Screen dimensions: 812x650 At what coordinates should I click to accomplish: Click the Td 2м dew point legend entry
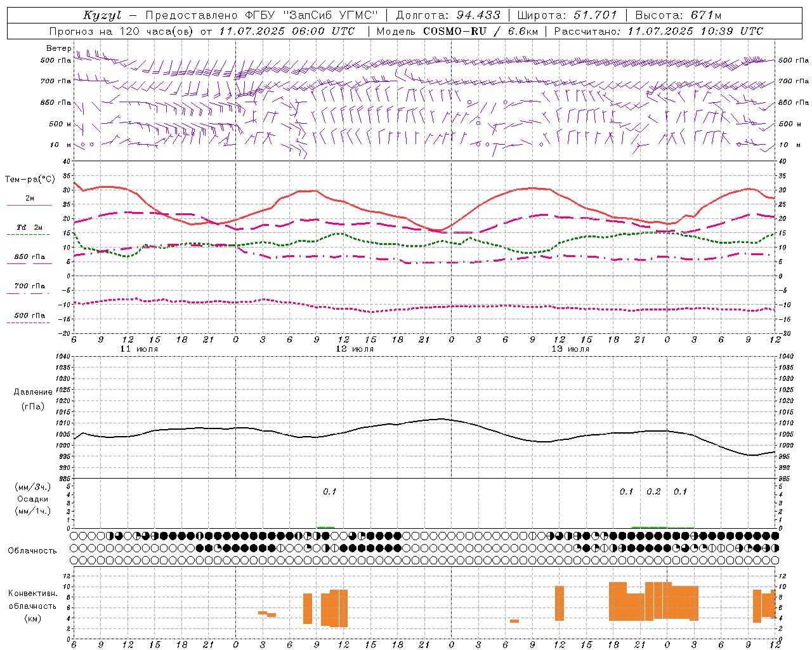(30, 227)
